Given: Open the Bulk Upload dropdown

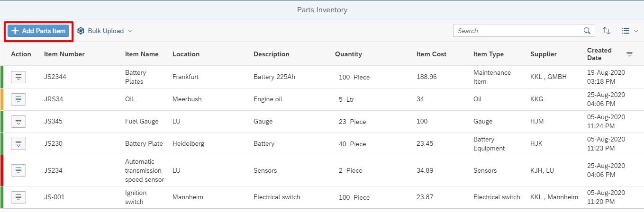Looking at the screenshot, I should click(105, 31).
